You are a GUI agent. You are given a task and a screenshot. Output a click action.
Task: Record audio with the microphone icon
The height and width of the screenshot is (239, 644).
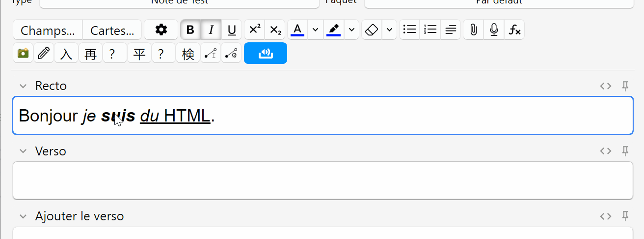[x=494, y=30]
